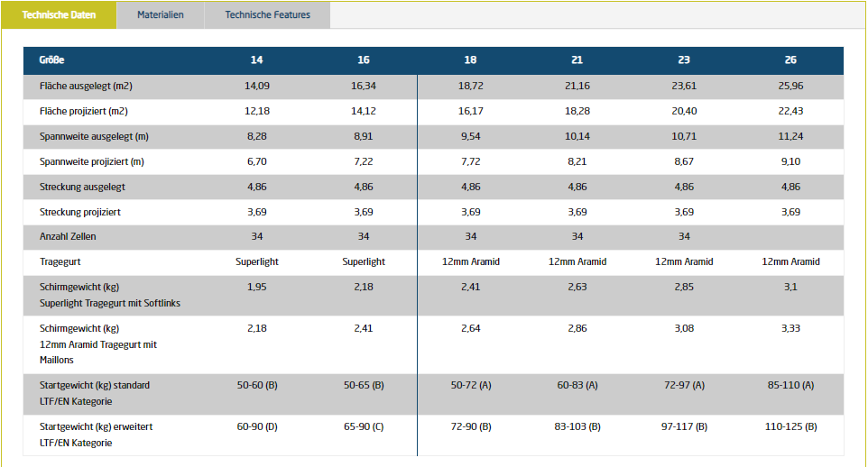Click the Streckung ausgelegt row label
The height and width of the screenshot is (467, 868).
83,187
